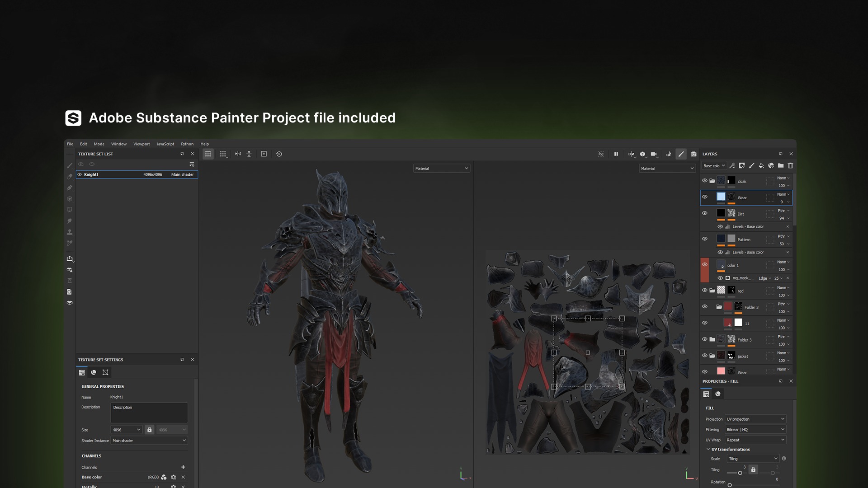The width and height of the screenshot is (868, 488).
Task: Open left viewport Material dropdown
Action: pos(442,169)
